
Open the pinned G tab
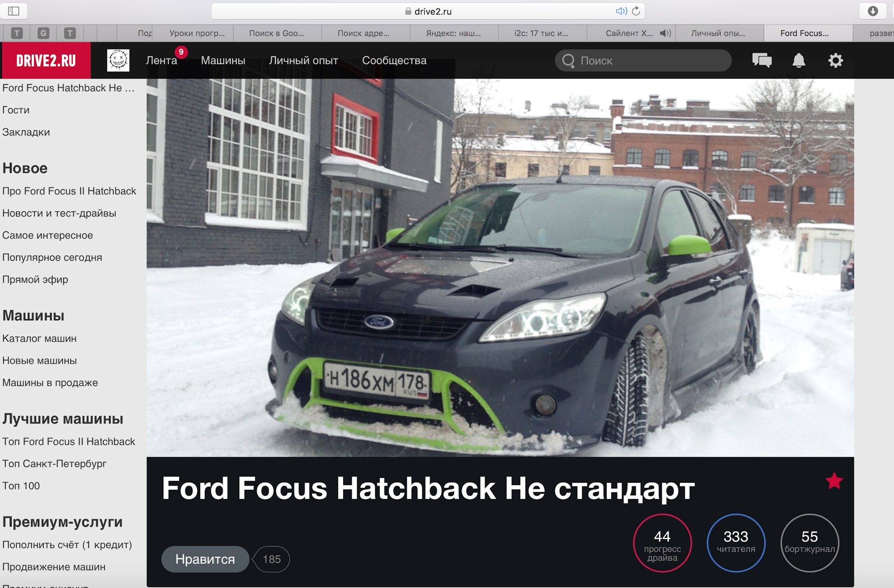tap(43, 33)
